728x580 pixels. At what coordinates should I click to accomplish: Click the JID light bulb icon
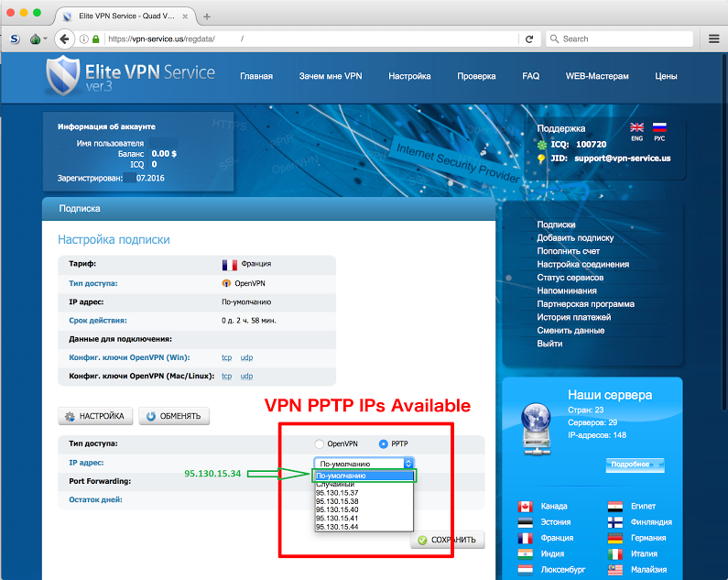[541, 159]
